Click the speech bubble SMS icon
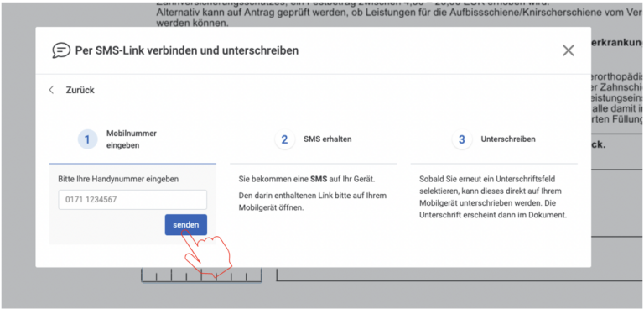Viewport: 644px width, 309px height. coord(61,50)
